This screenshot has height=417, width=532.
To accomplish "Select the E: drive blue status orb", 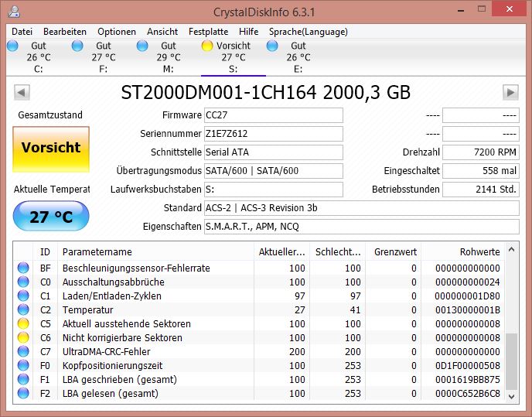I will point(272,46).
